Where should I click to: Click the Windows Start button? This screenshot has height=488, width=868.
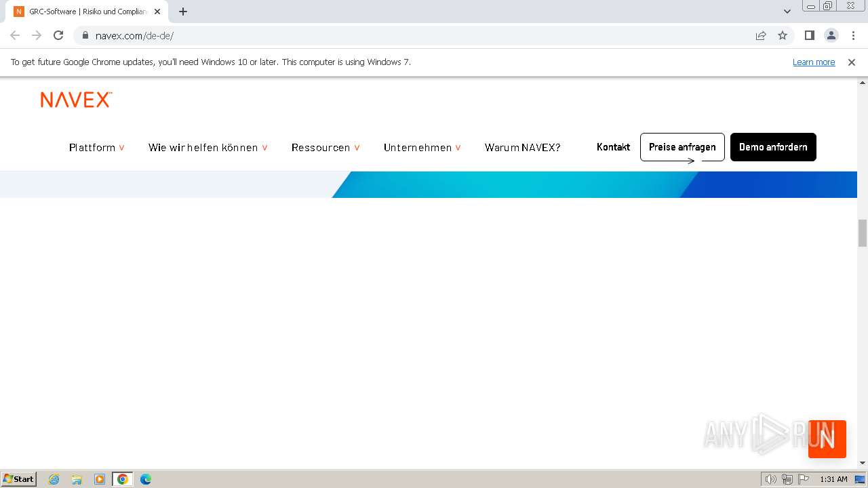(18, 479)
